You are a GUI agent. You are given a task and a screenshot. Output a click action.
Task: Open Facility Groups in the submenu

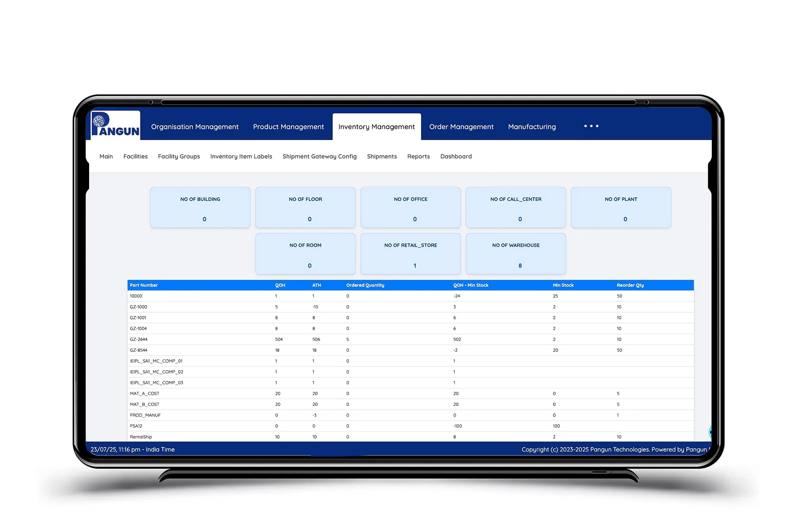[x=179, y=156]
